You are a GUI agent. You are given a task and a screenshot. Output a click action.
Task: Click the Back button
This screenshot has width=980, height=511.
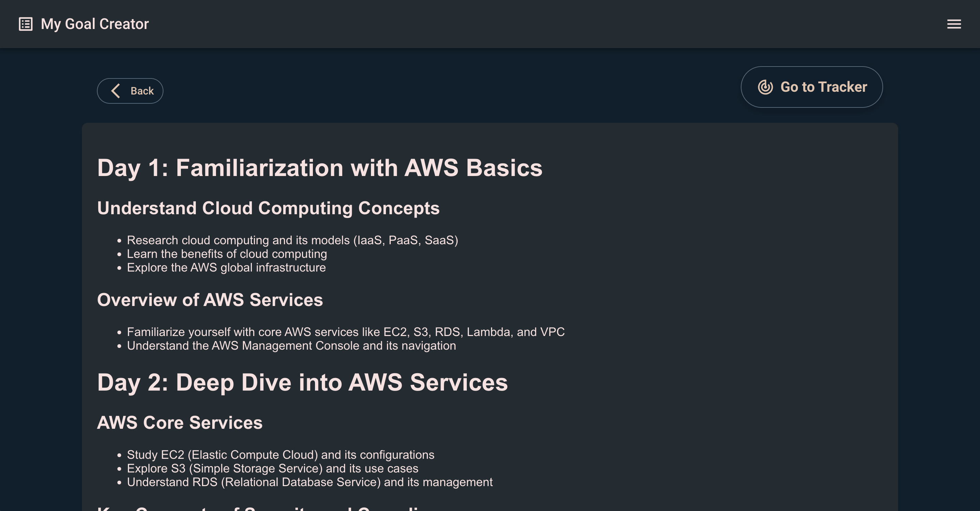130,91
